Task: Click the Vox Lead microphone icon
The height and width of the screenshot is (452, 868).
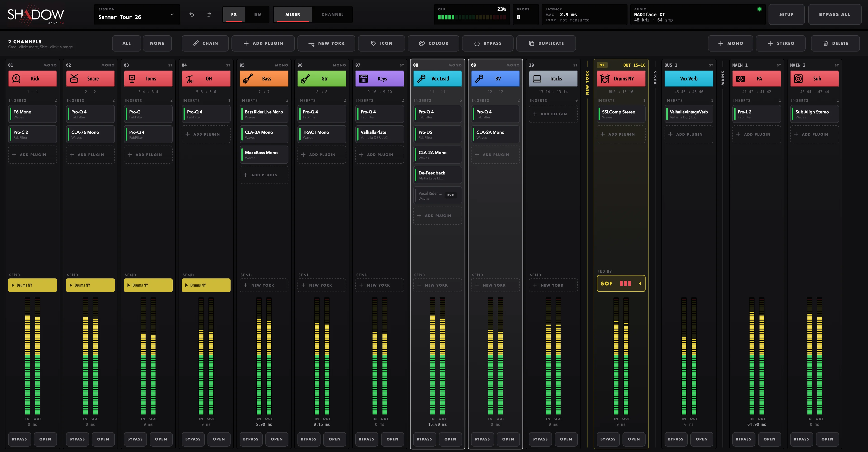Action: point(421,78)
